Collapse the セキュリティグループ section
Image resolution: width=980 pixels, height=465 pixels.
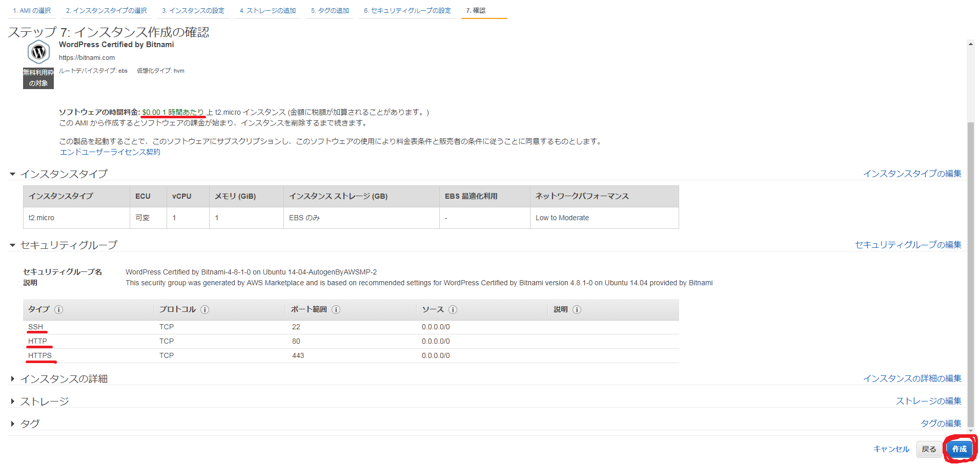click(13, 245)
